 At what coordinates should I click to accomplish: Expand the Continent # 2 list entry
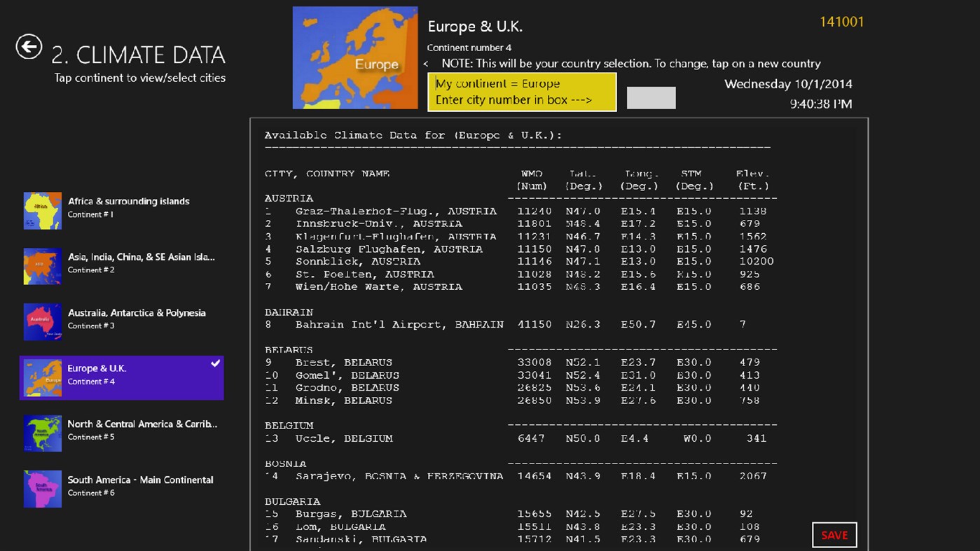[x=122, y=266]
